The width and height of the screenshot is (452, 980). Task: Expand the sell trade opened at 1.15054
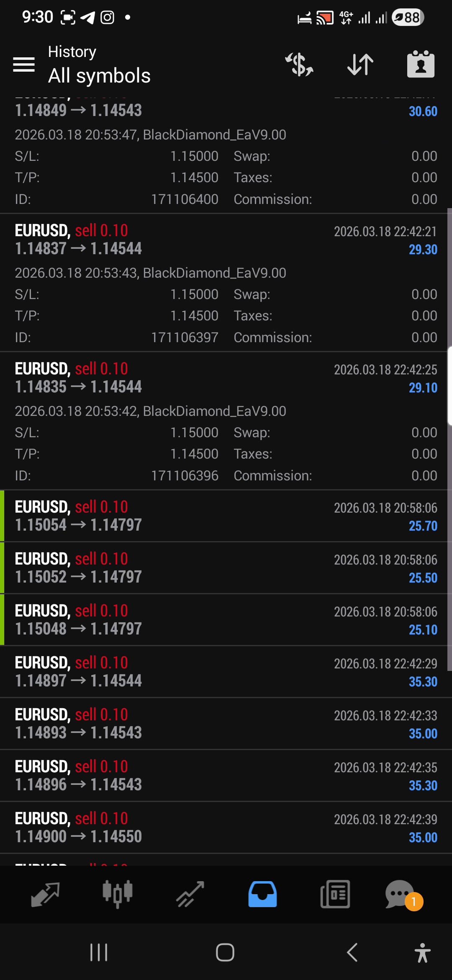coord(226,516)
